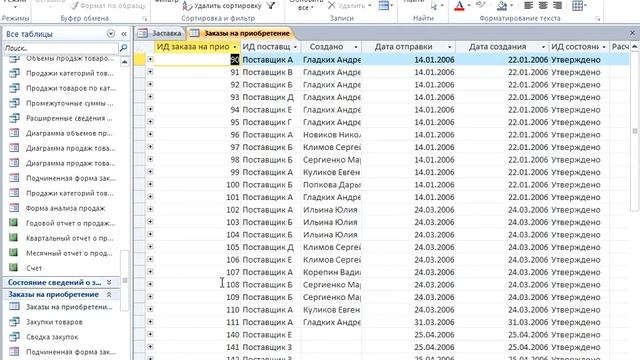Open the fill color bucket dropdown arrow
Screen dimensions: 640x360
[511, 6]
